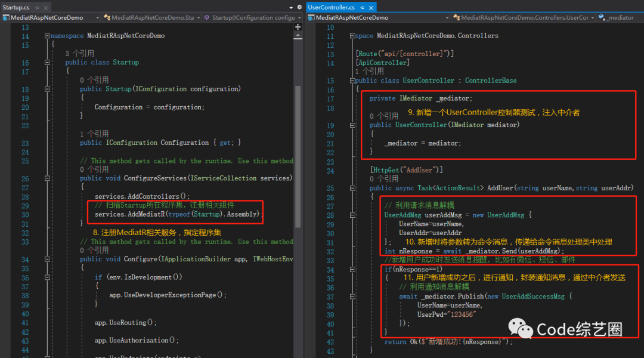
Task: Toggle the pin on the UserController.cs tab
Action: tap(363, 8)
